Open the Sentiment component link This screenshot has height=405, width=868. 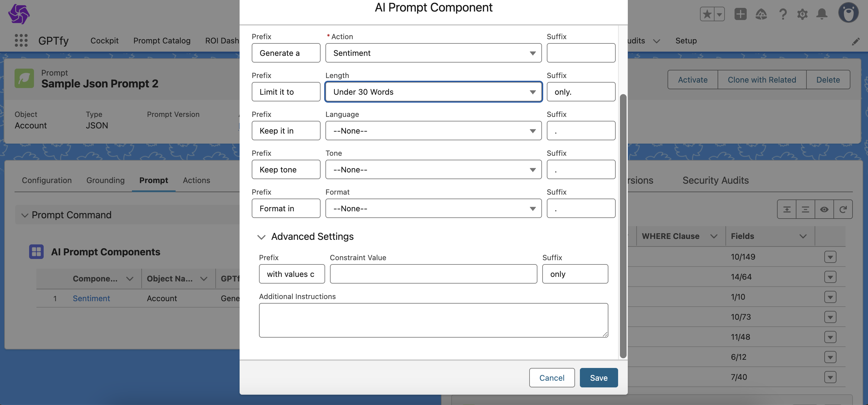point(91,298)
